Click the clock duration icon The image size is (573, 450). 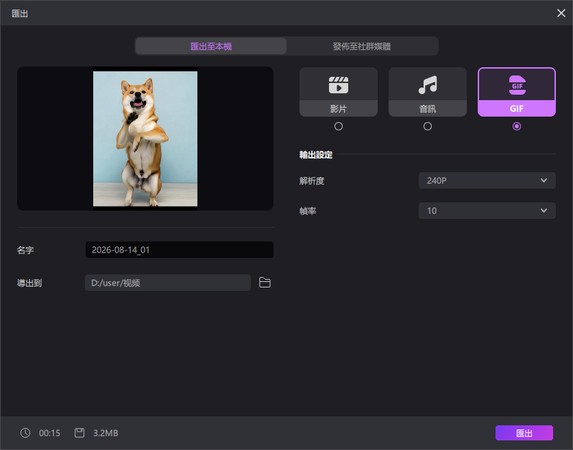coord(25,433)
